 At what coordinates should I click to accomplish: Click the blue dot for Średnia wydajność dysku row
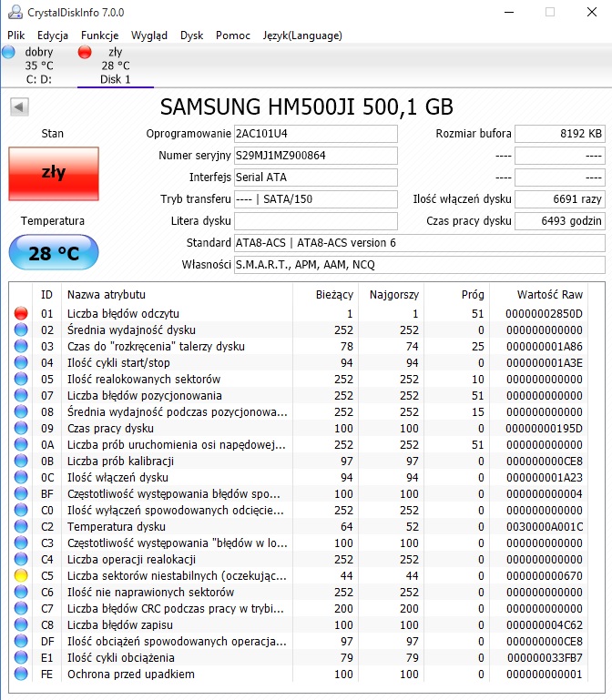[x=21, y=330]
